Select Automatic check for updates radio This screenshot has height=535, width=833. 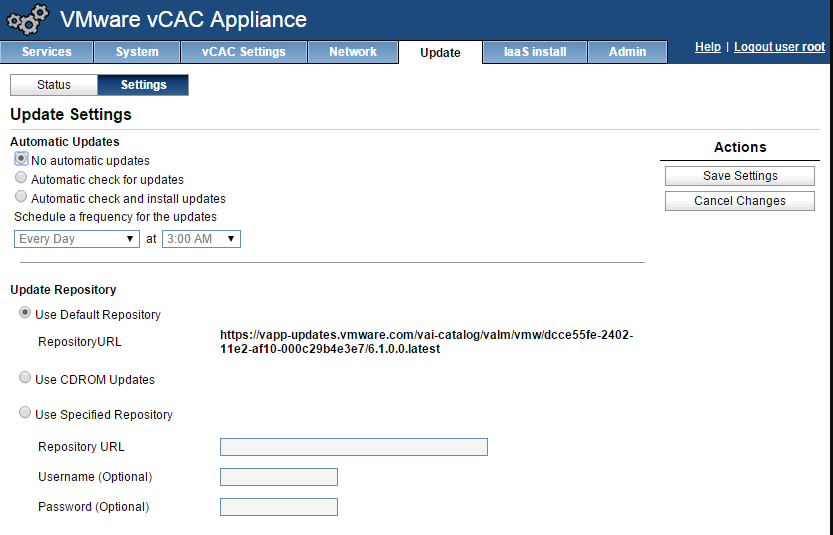pos(21,178)
